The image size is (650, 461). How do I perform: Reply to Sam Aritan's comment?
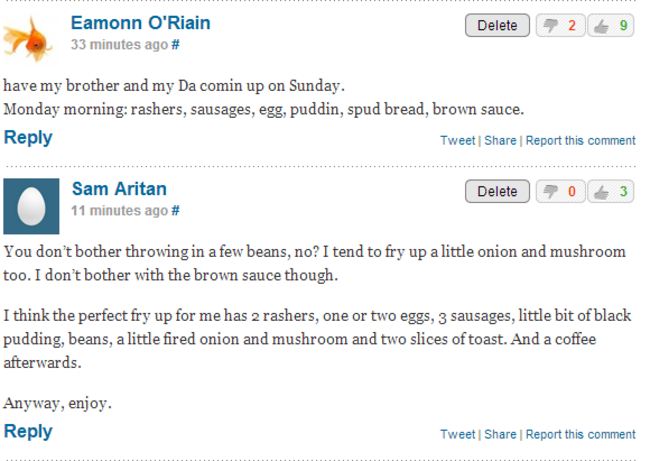[28, 432]
